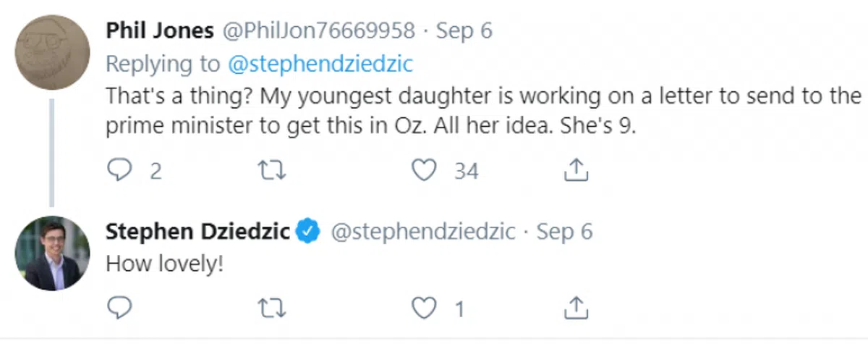This screenshot has height=344, width=868.
Task: Share Phil Jones's tweet
Action: [574, 171]
